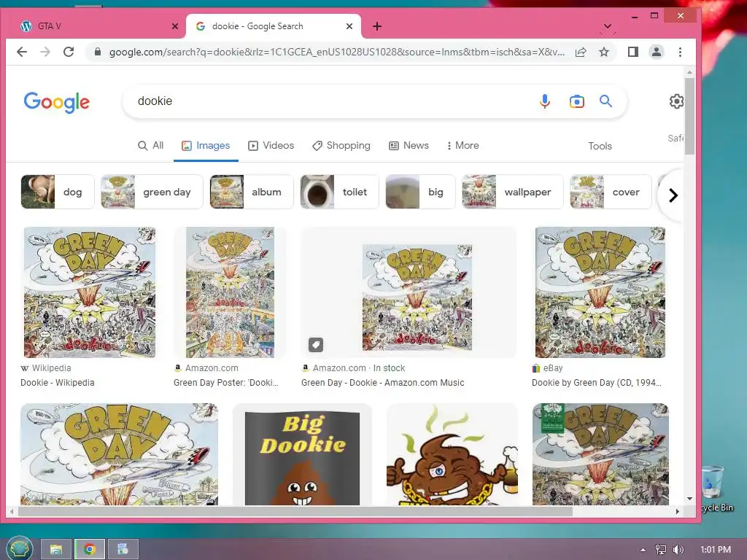
Task: Submit search with magnifier icon
Action: pyautogui.click(x=605, y=101)
